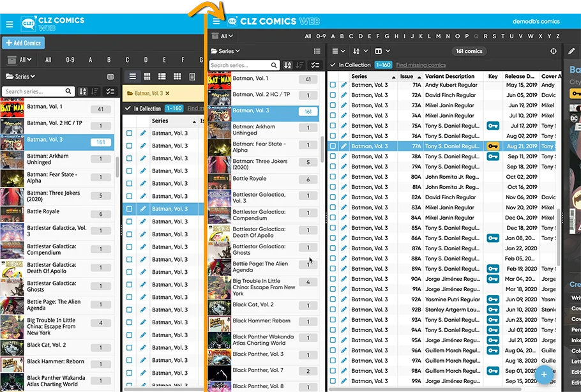Sort by Release Date column header

pyautogui.click(x=520, y=77)
